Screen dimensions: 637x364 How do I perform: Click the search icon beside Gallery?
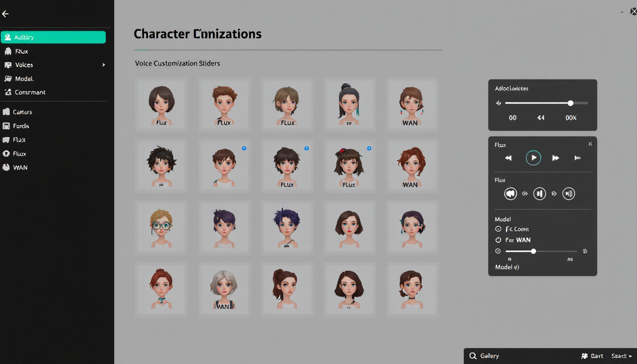pos(473,356)
